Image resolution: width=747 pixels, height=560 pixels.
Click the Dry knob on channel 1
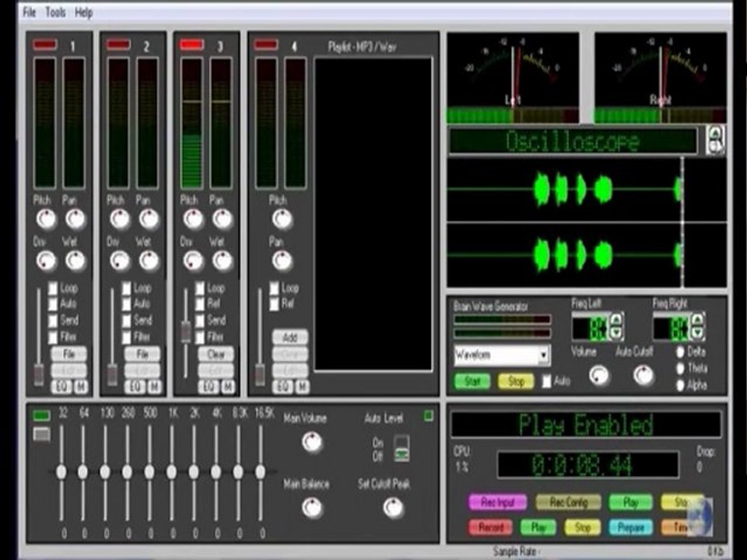46,261
